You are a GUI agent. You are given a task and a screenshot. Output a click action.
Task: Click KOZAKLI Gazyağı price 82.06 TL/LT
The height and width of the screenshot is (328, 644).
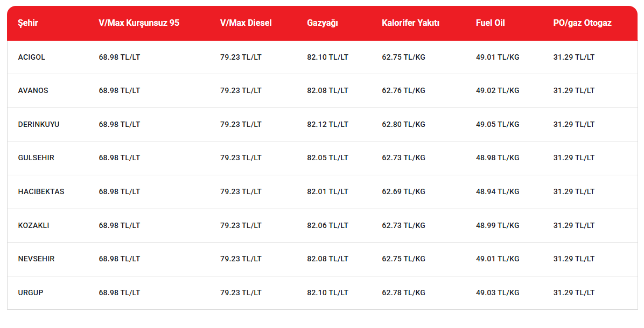tap(327, 225)
